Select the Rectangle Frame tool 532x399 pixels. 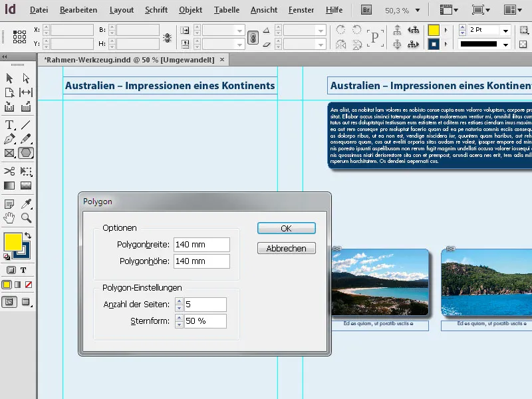pos(9,153)
